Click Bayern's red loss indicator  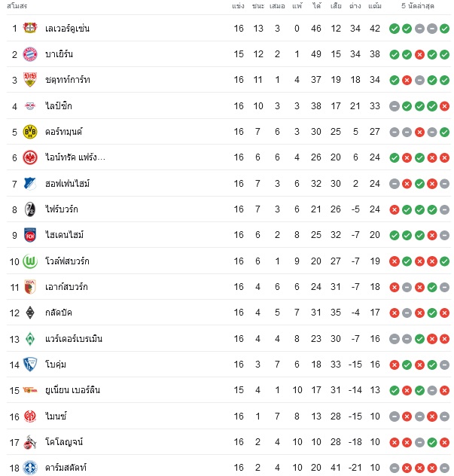click(419, 55)
